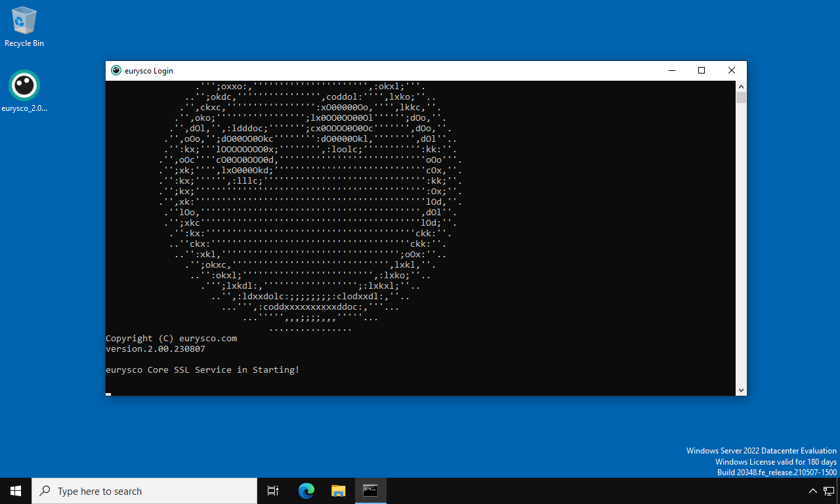The width and height of the screenshot is (840, 504).
Task: Select the console app taskbar button
Action: click(371, 491)
